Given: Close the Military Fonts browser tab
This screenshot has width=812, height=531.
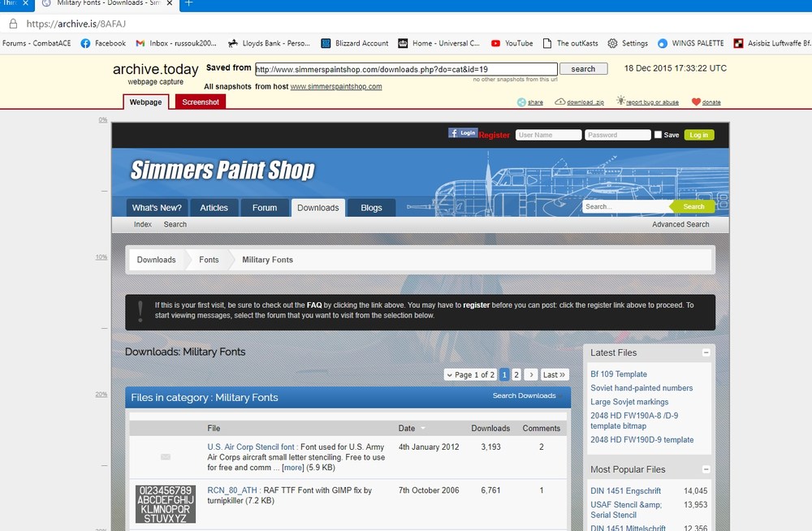Looking at the screenshot, I should coord(170,3).
